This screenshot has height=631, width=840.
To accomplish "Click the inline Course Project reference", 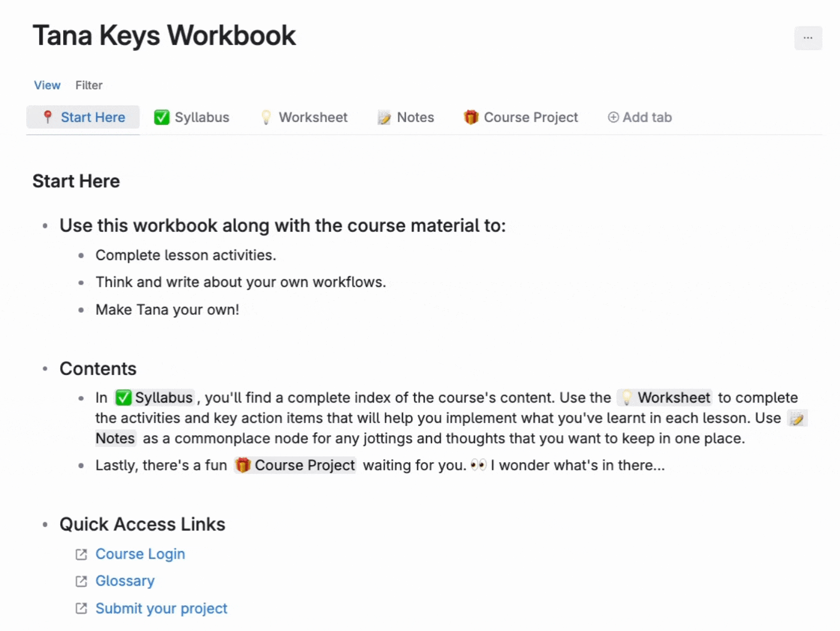I will coord(295,466).
